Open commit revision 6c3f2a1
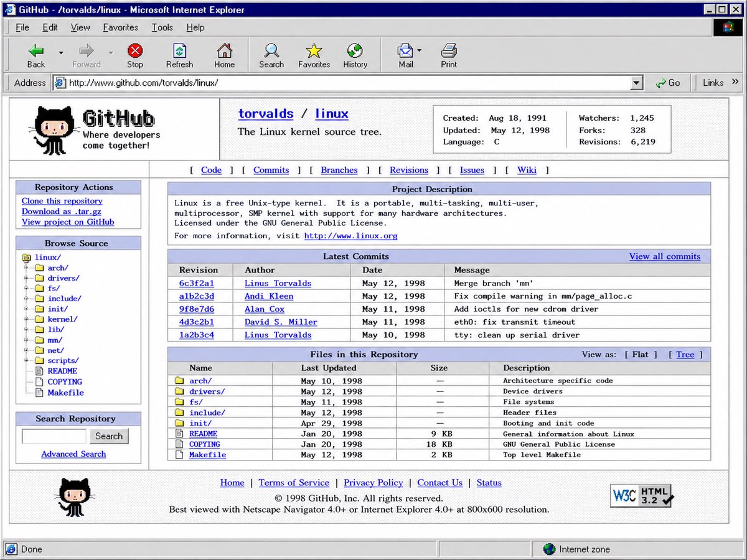 197,283
